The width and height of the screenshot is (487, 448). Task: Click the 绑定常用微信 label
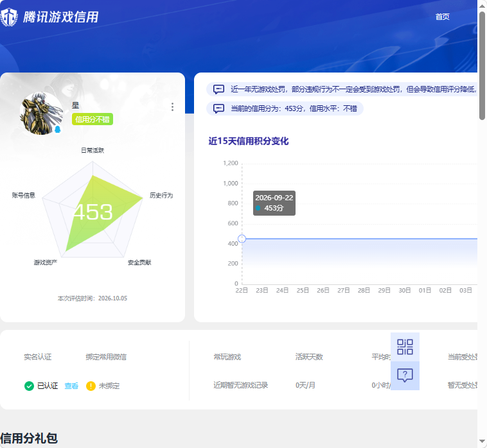click(x=106, y=357)
